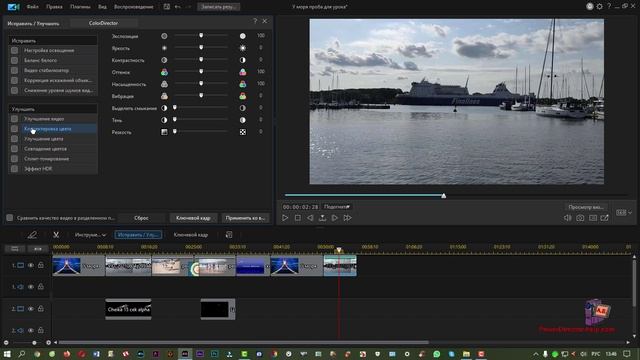The width and height of the screenshot is (640, 360).
Task: Click the Stop playback square
Action: click(x=298, y=218)
